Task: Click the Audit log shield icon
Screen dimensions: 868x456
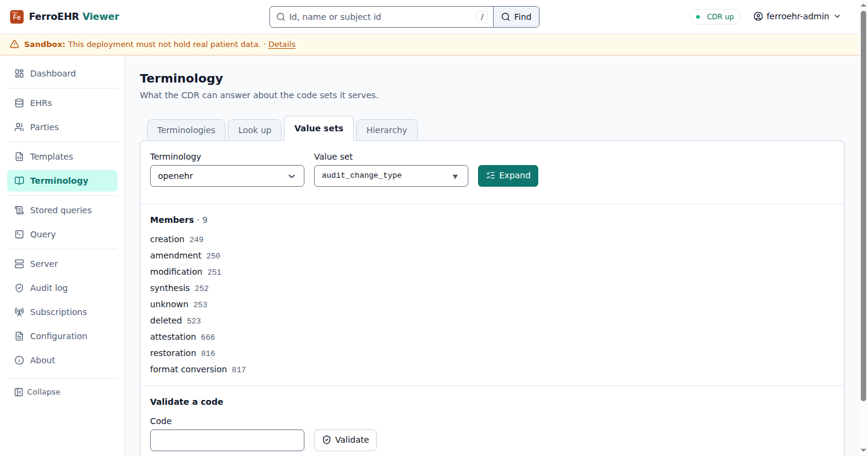Action: point(19,288)
